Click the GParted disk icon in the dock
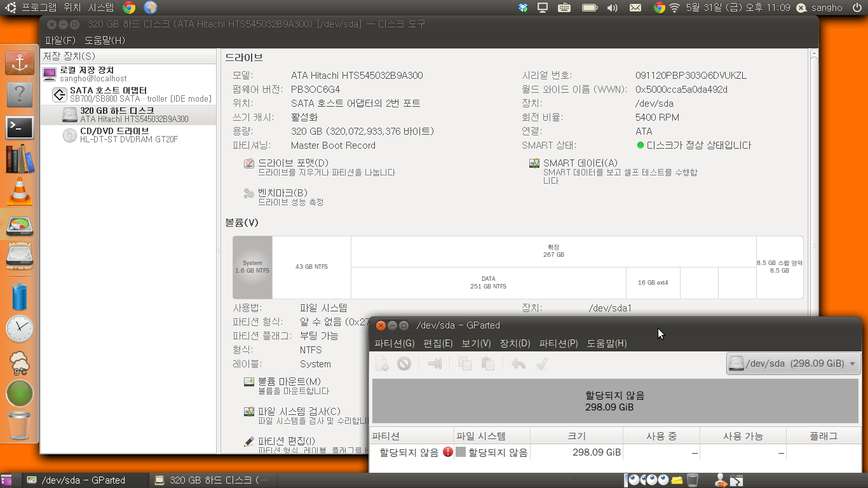The width and height of the screenshot is (868, 488). click(20, 226)
